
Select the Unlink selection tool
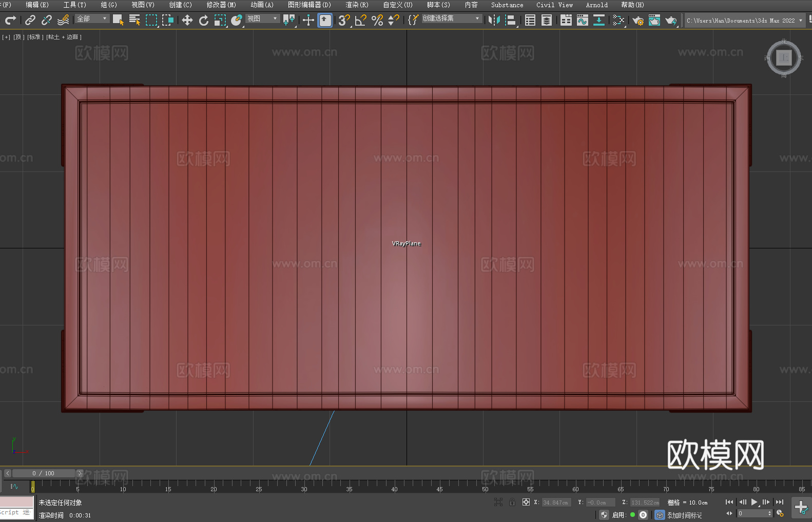(46, 20)
